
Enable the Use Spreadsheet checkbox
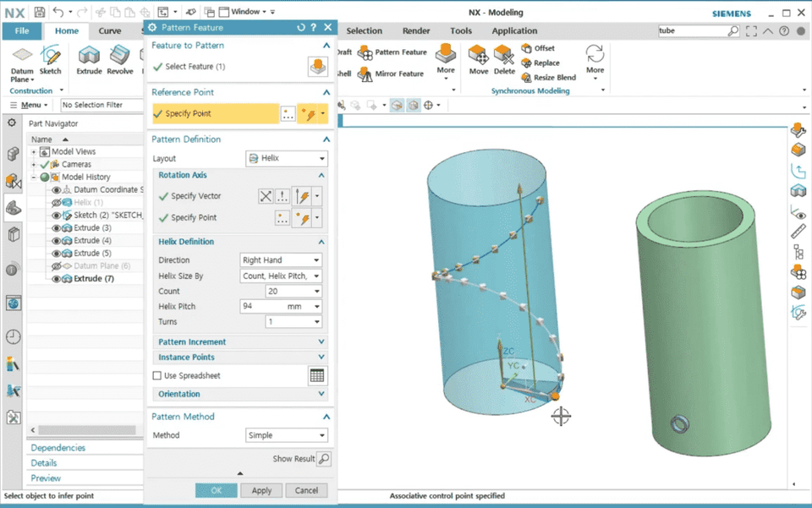pos(157,375)
